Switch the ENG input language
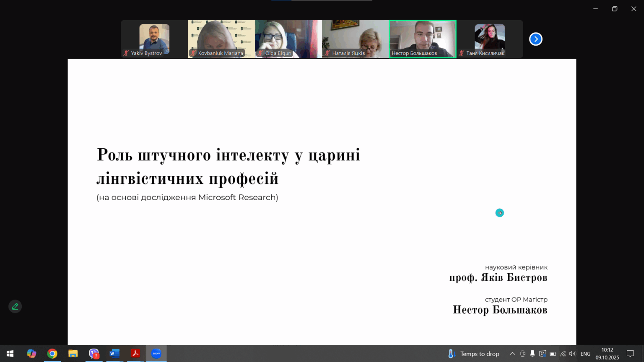The image size is (644, 362). pyautogui.click(x=585, y=354)
